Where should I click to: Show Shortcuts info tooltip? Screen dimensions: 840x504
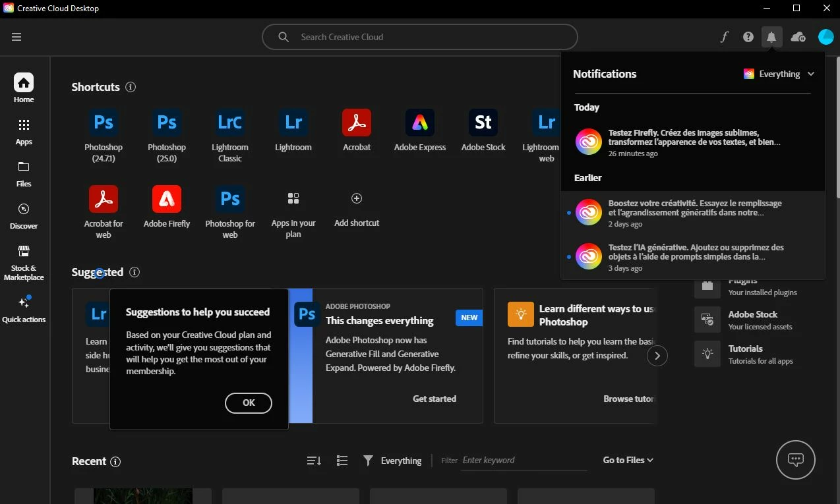131,87
